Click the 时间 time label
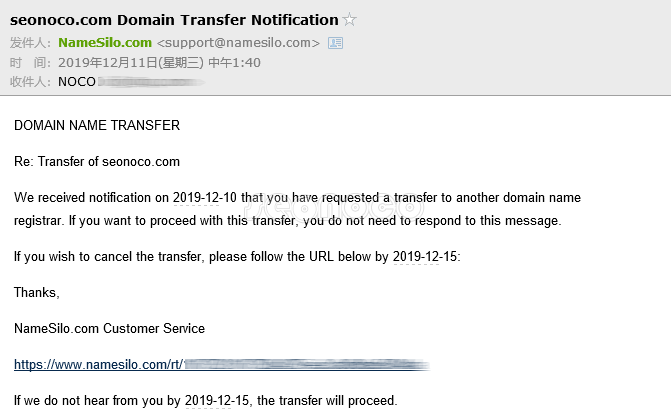 pyautogui.click(x=30, y=62)
